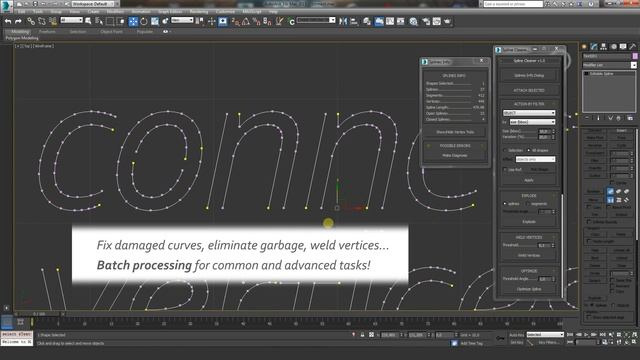Viewport: 640px width, 360px height.
Task: Choose the Rectangular Selection Region icon
Action: (x=110, y=22)
